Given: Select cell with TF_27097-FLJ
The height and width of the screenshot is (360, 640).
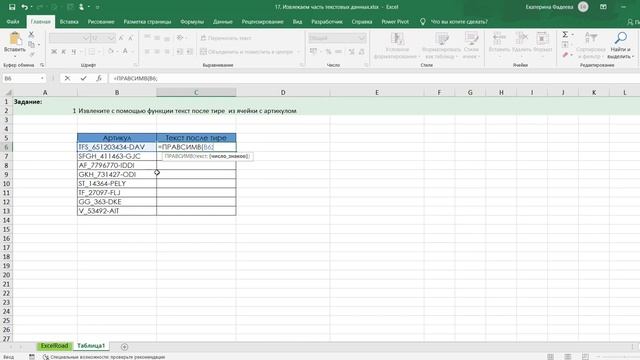Looking at the screenshot, I should [117, 193].
